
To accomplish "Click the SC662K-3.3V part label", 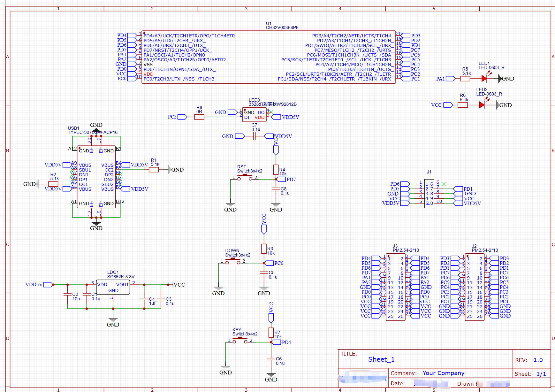I will pos(121,277).
